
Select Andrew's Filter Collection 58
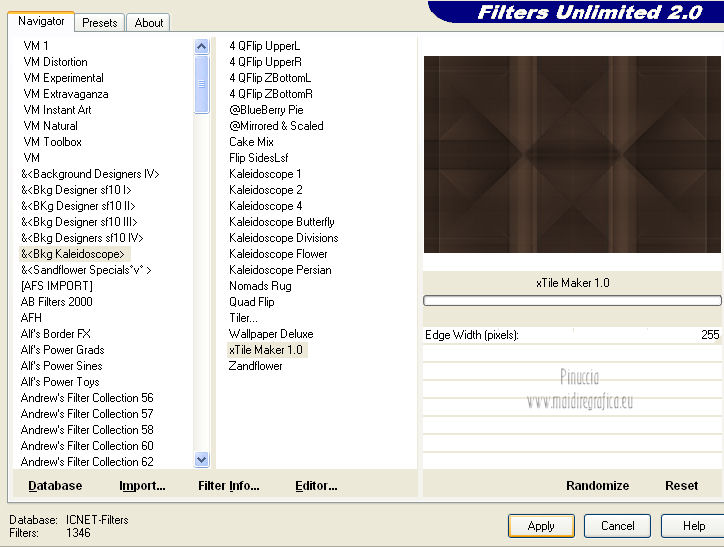click(87, 430)
